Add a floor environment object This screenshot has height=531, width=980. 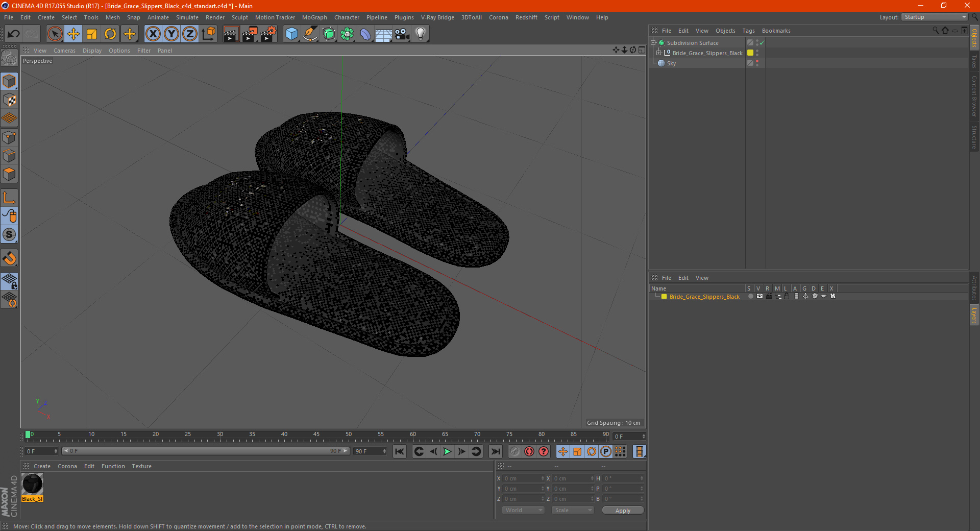(x=384, y=34)
